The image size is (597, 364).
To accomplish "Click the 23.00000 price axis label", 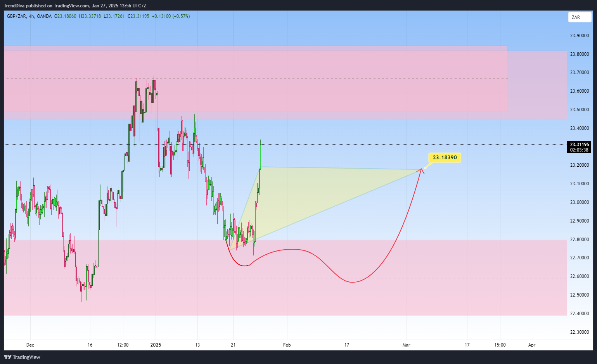I will 579,202.
